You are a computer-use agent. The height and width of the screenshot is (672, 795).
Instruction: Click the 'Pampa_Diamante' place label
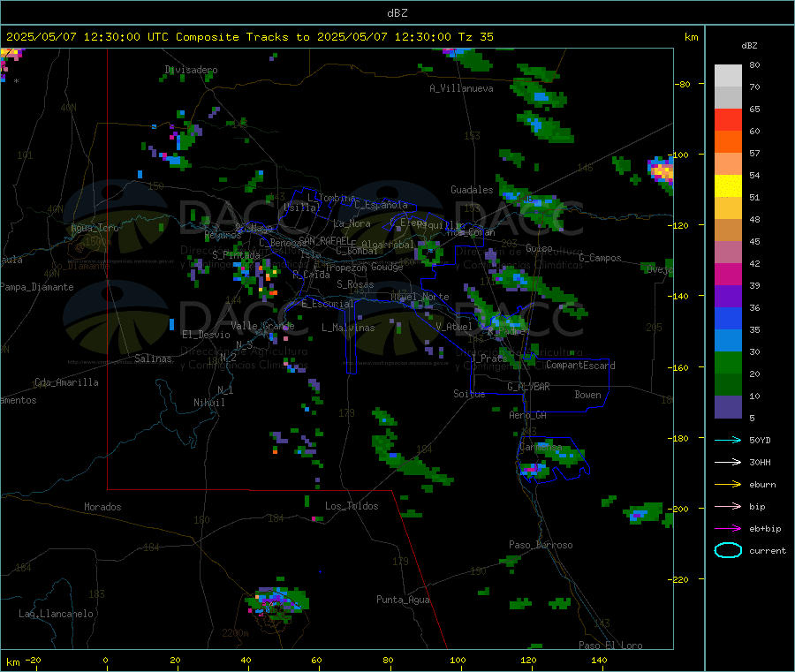click(x=37, y=287)
